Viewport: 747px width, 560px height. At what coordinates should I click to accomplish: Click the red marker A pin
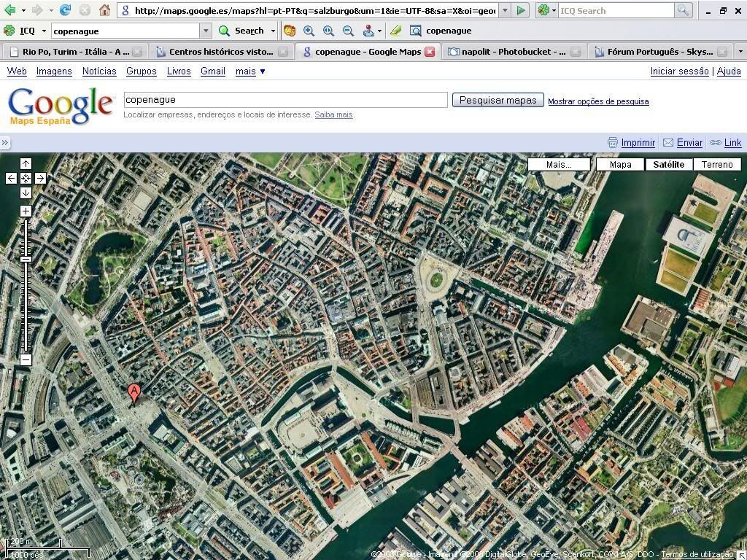tap(133, 393)
